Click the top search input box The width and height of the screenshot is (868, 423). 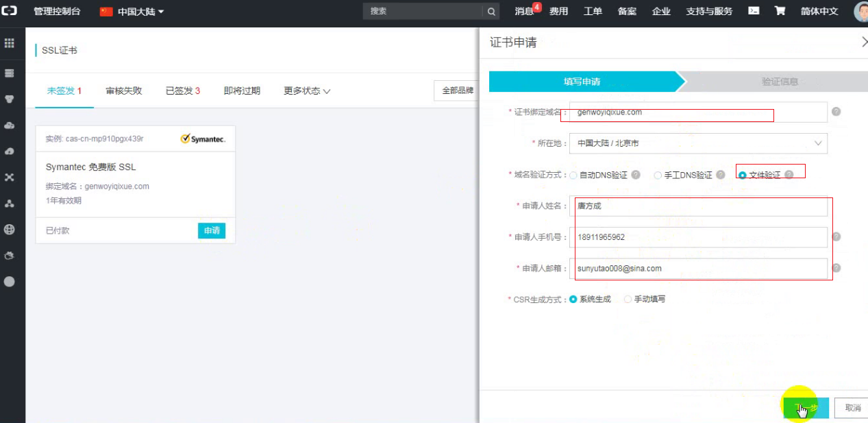pos(423,12)
